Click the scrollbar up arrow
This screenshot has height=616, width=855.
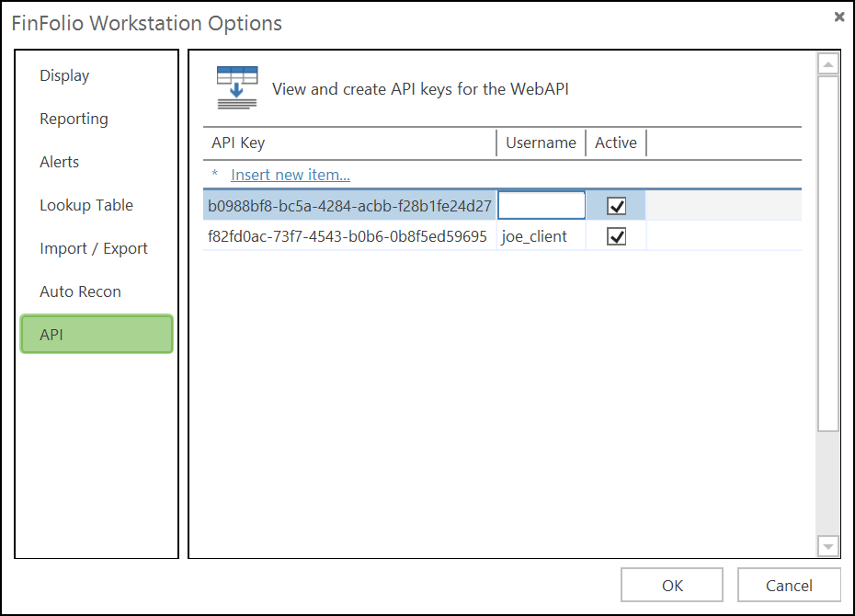pyautogui.click(x=826, y=63)
